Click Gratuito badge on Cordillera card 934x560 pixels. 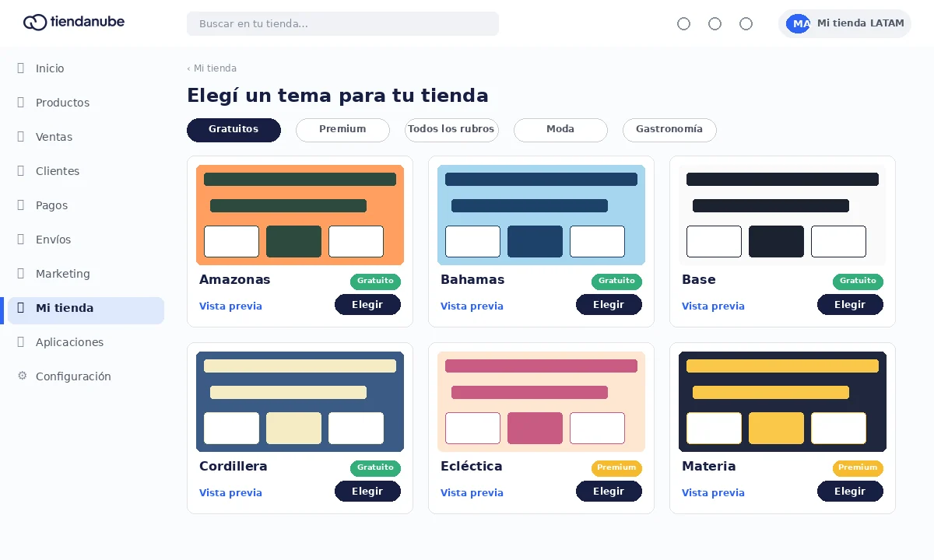coord(375,468)
